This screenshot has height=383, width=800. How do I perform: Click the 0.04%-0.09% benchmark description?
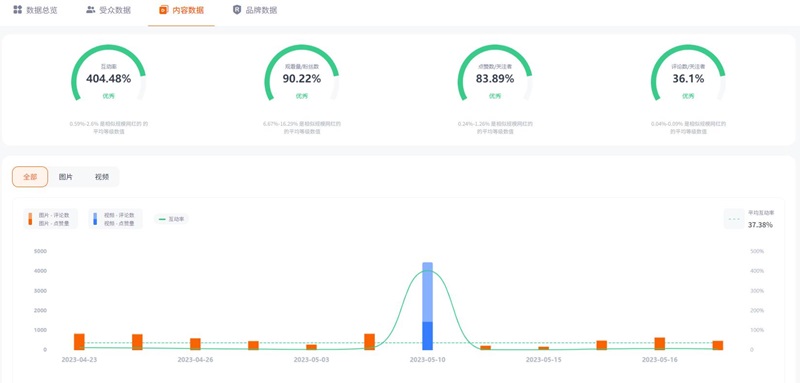point(688,127)
